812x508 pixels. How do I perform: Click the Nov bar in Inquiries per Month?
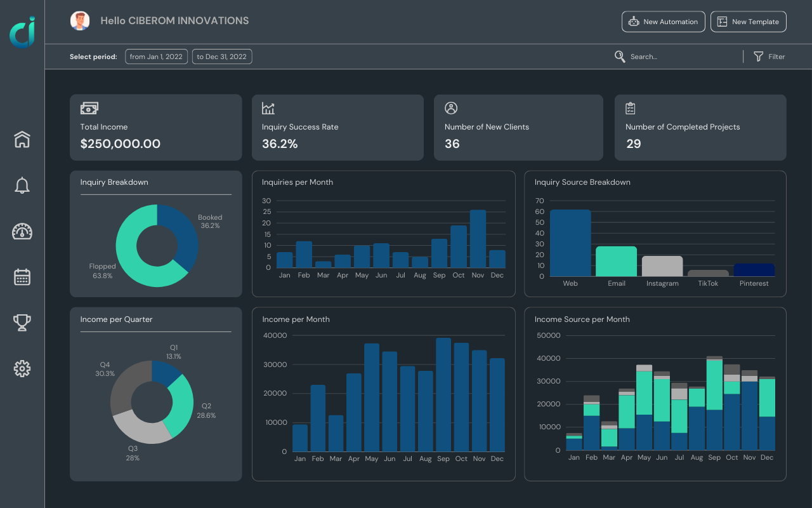478,239
